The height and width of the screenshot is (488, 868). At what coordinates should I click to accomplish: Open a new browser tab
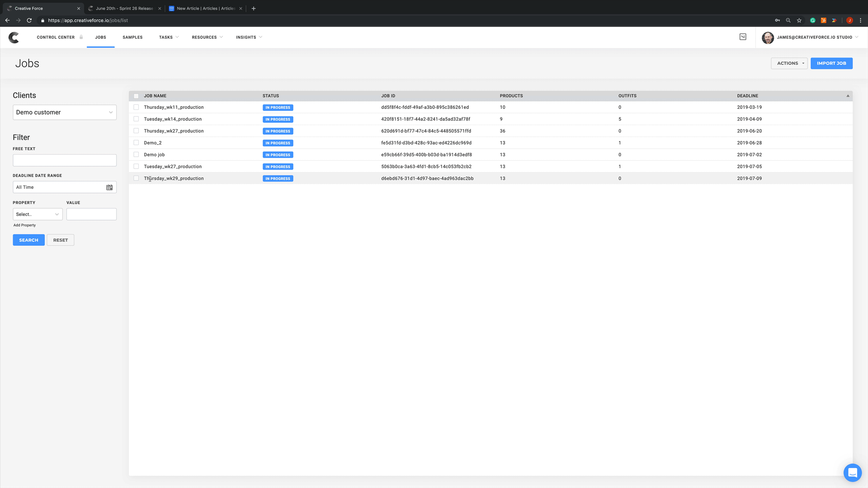pos(254,8)
